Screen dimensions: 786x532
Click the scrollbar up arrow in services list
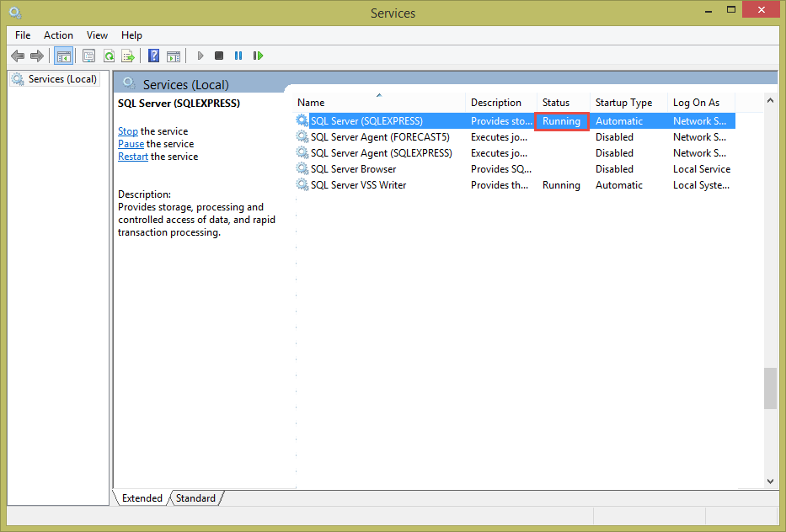[771, 101]
